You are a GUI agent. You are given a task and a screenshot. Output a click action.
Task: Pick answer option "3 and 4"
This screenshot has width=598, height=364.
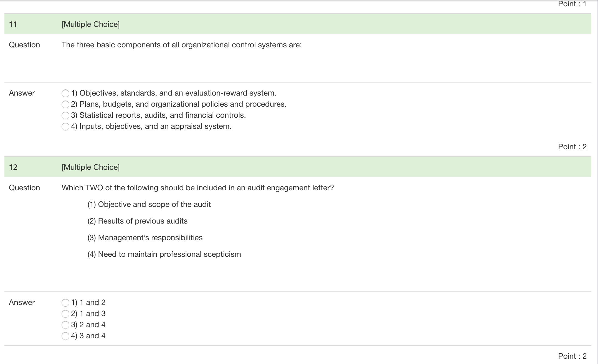(x=65, y=336)
